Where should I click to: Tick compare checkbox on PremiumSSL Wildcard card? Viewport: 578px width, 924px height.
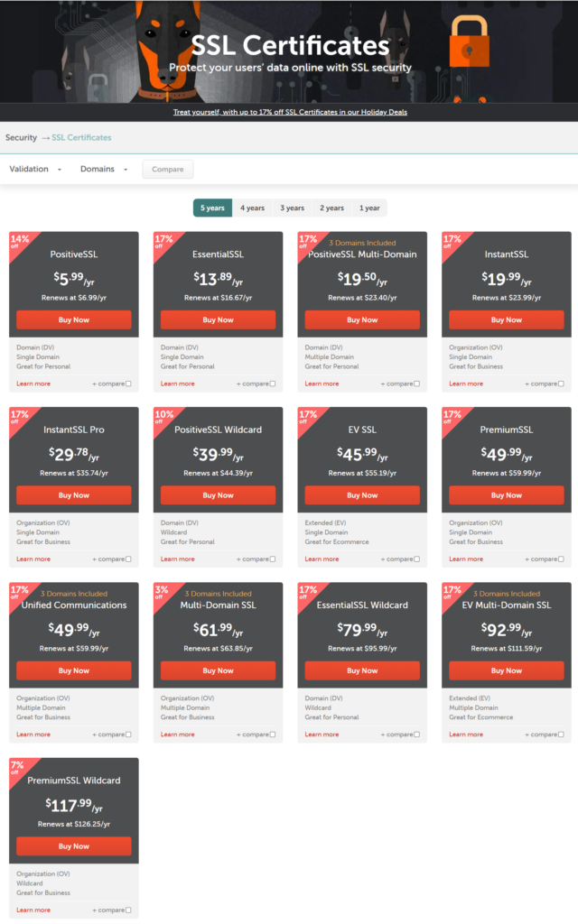coord(128,910)
